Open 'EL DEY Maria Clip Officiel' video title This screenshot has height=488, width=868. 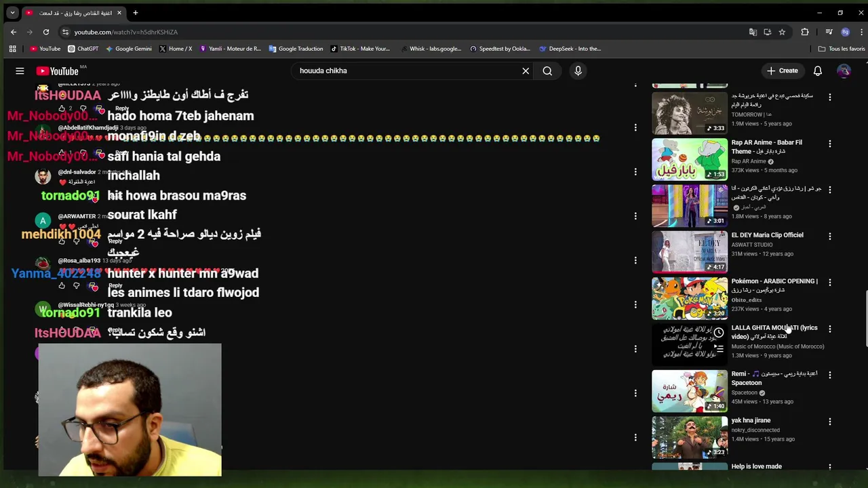click(767, 235)
